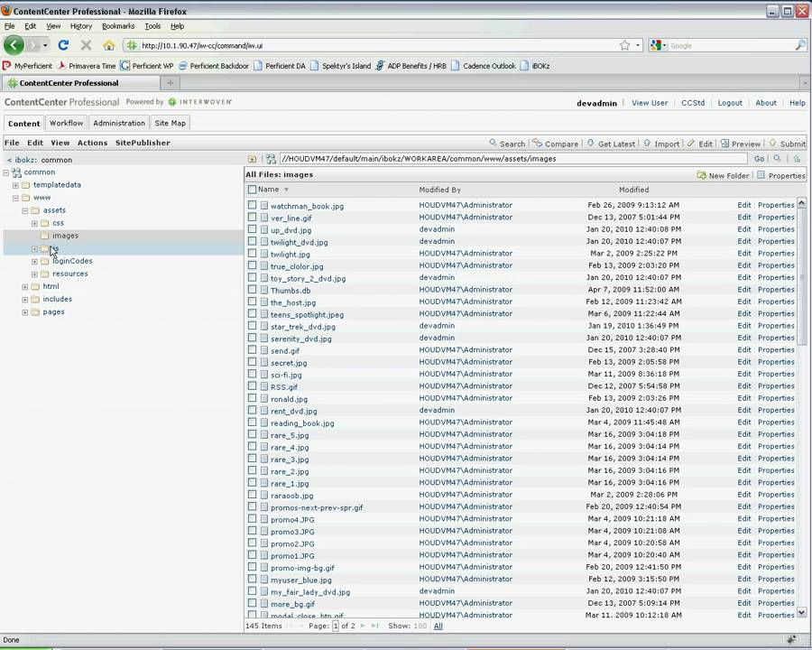This screenshot has height=650, width=812.
Task: Click the file icon for watchman_book.jpg
Action: pyautogui.click(x=264, y=205)
